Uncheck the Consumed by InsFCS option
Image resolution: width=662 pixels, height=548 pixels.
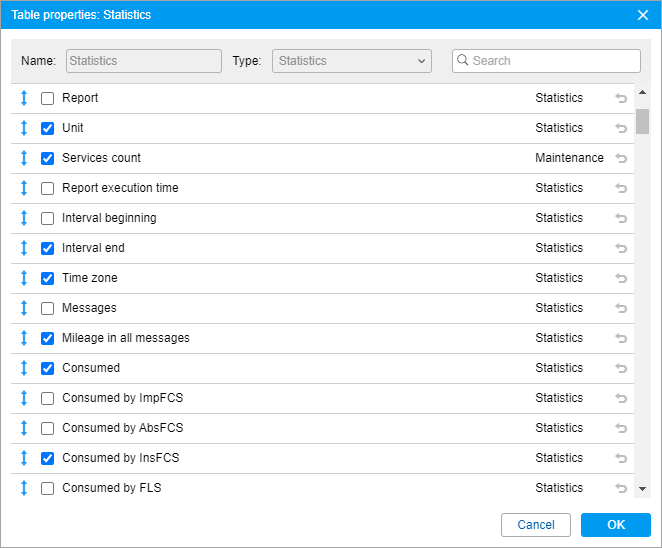47,459
